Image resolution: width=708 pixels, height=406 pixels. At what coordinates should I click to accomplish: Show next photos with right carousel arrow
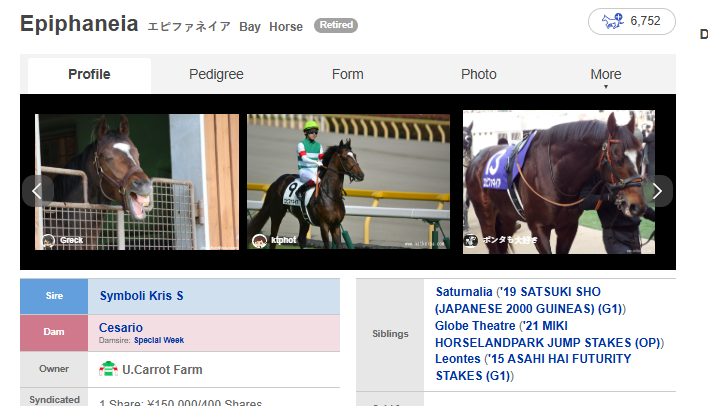(x=657, y=191)
